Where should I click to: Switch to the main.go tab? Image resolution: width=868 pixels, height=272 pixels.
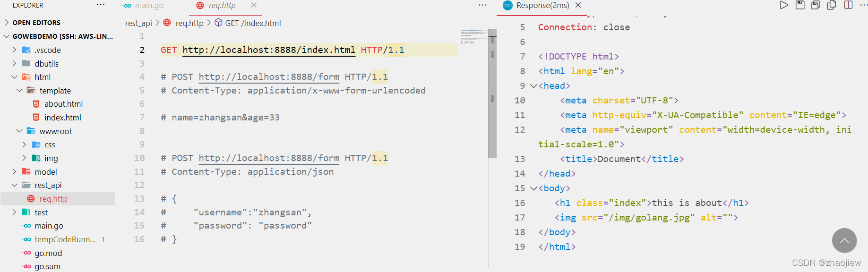tap(143, 6)
